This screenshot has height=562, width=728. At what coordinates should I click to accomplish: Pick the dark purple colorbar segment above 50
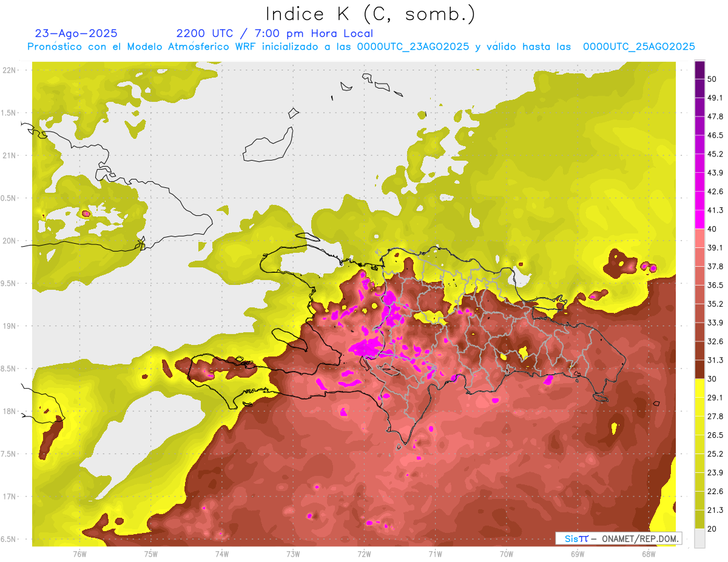pyautogui.click(x=699, y=70)
